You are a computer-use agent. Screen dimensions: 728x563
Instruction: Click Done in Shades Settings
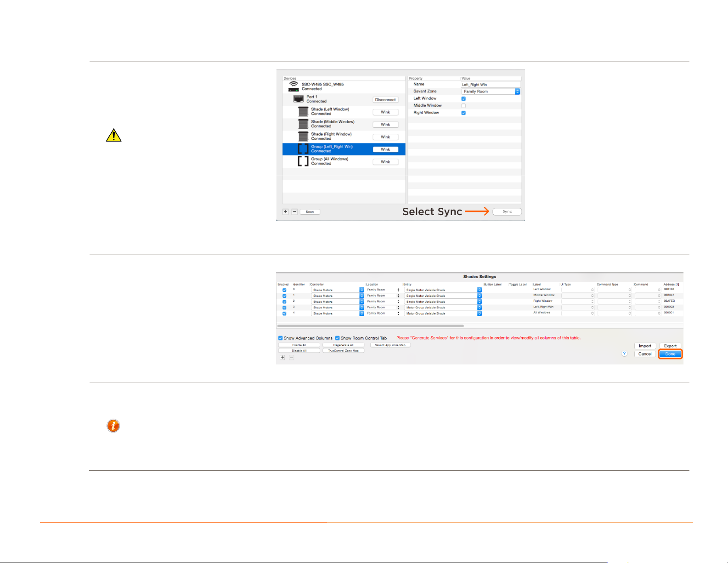coord(671,354)
